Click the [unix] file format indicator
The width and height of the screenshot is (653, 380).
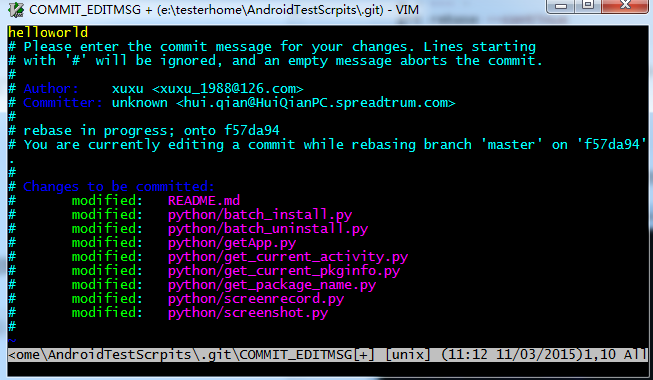407,355
